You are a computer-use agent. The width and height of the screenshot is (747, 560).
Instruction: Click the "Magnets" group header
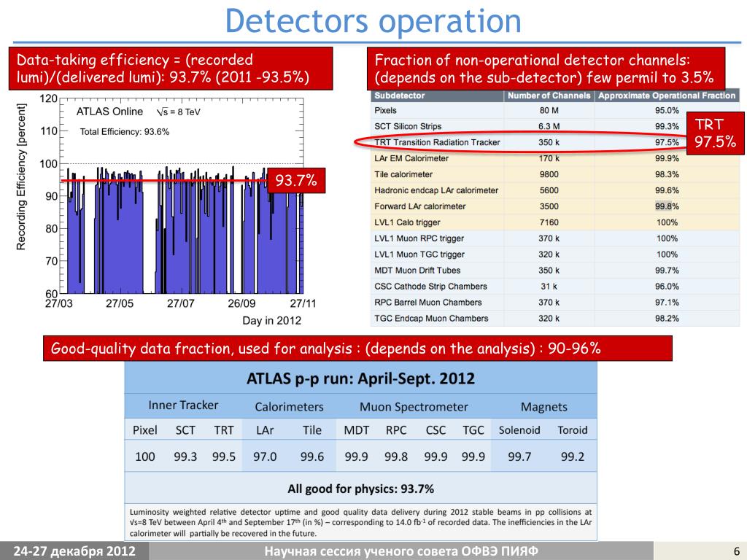click(544, 407)
